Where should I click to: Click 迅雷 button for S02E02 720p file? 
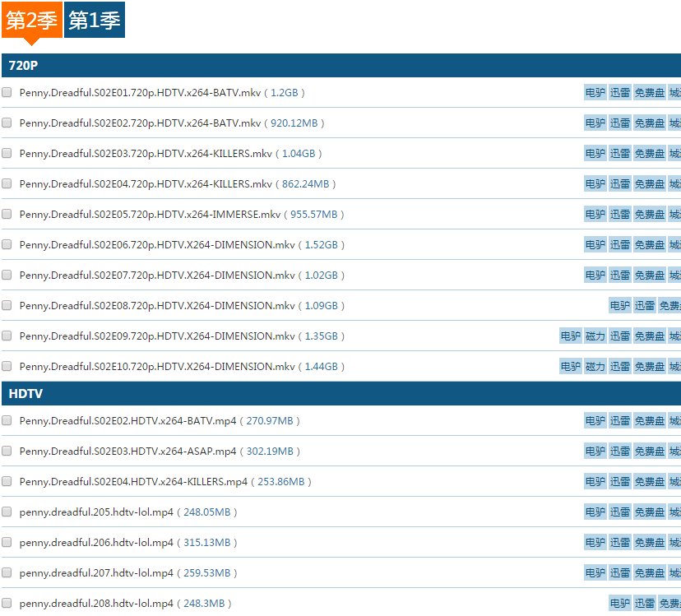[x=620, y=123]
